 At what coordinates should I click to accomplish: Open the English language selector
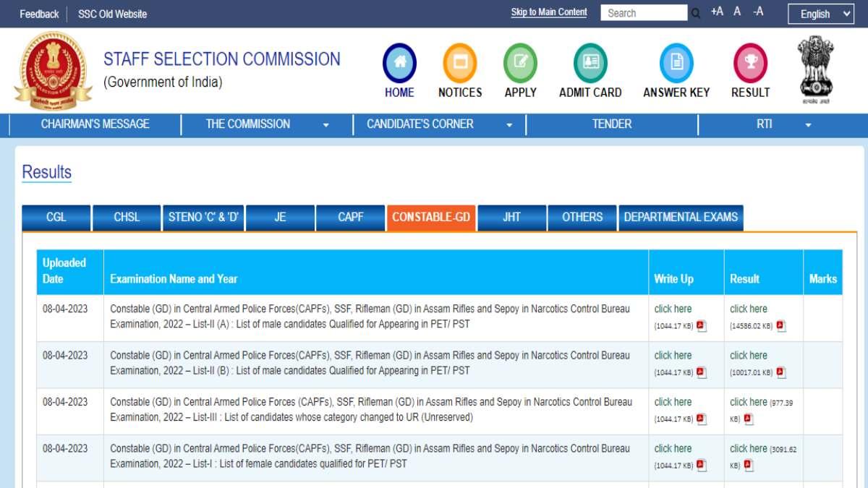click(821, 14)
